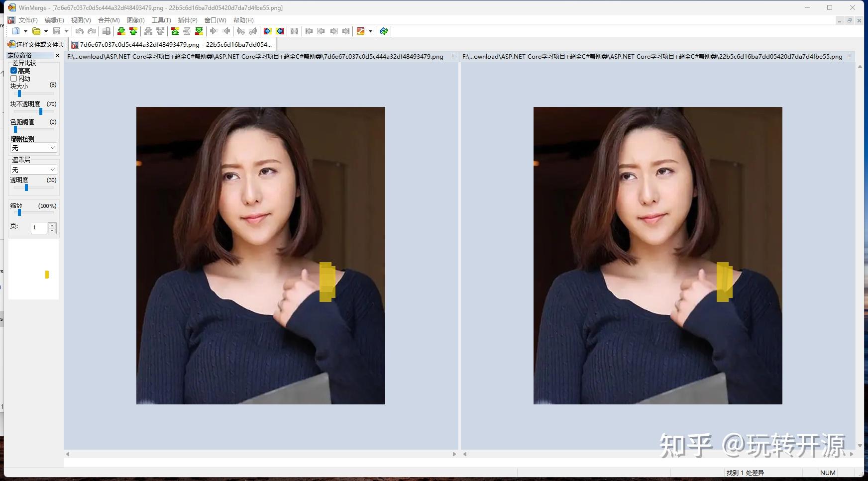Click the Redo toolbar icon

[x=92, y=31]
